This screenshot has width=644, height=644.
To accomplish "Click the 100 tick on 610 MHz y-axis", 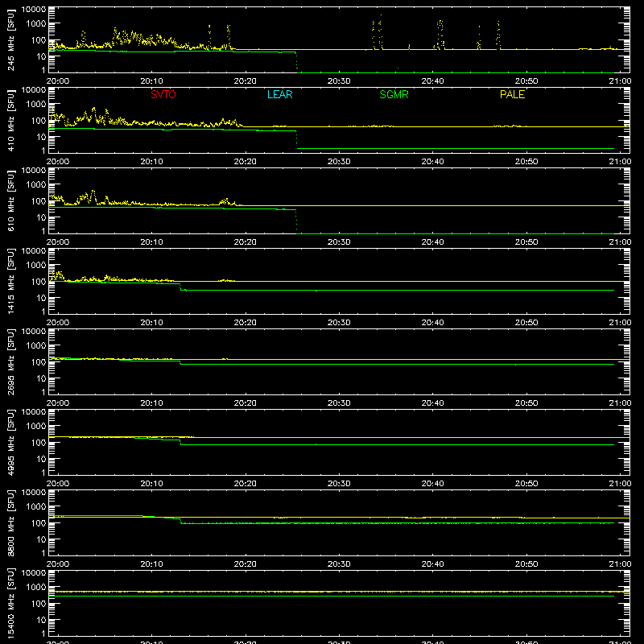I will pyautogui.click(x=39, y=201).
